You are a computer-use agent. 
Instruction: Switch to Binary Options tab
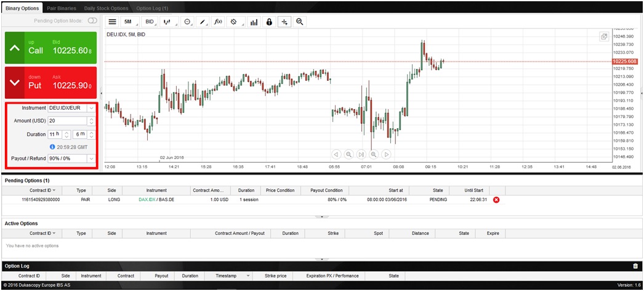(x=22, y=8)
